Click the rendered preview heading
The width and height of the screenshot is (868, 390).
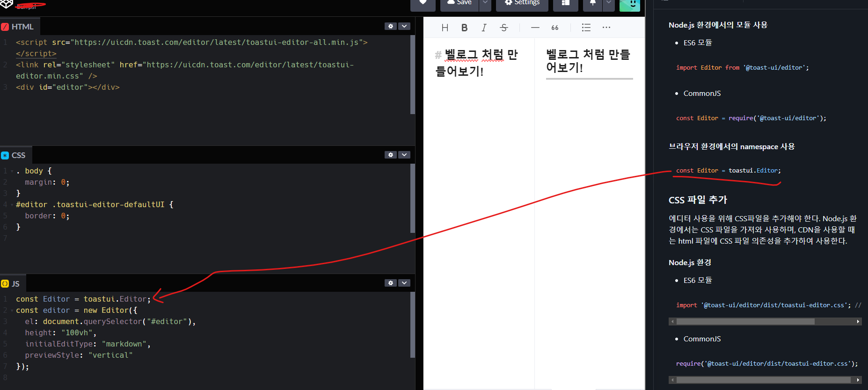(588, 61)
